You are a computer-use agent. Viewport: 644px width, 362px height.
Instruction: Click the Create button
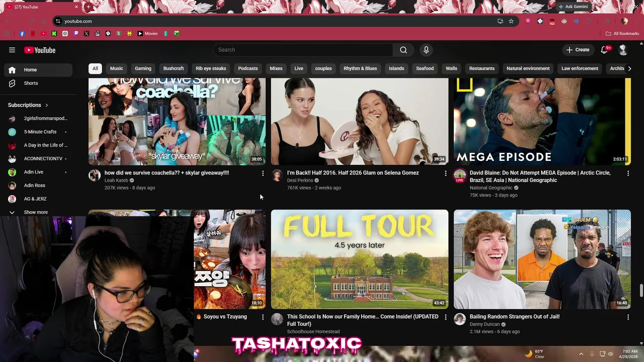pyautogui.click(x=578, y=50)
